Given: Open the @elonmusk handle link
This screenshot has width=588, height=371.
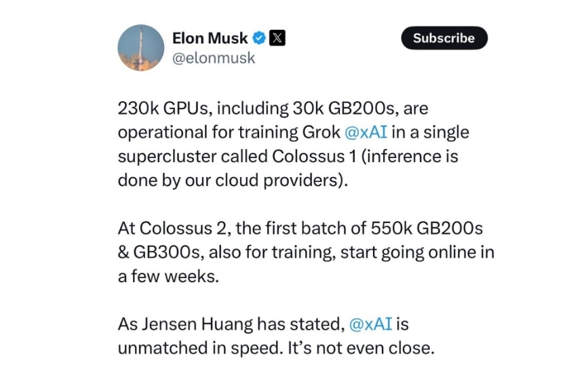Looking at the screenshot, I should 214,58.
